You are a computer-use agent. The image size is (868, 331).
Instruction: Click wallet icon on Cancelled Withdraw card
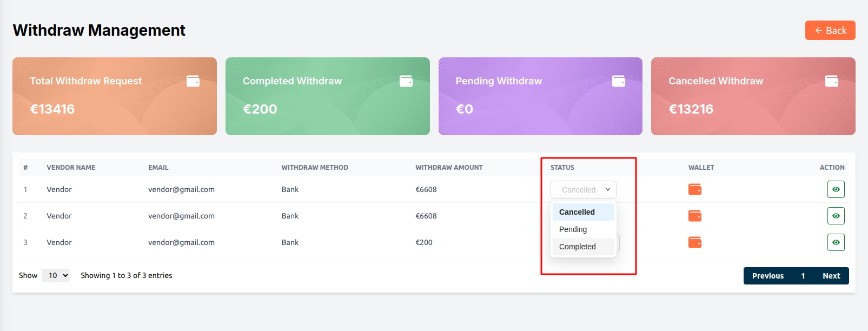click(832, 81)
